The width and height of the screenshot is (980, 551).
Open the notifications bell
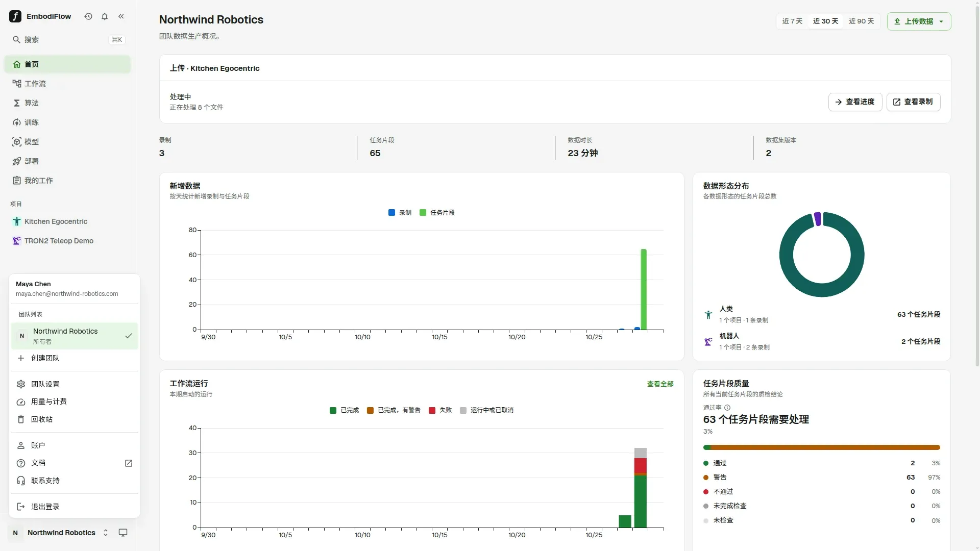coord(105,16)
